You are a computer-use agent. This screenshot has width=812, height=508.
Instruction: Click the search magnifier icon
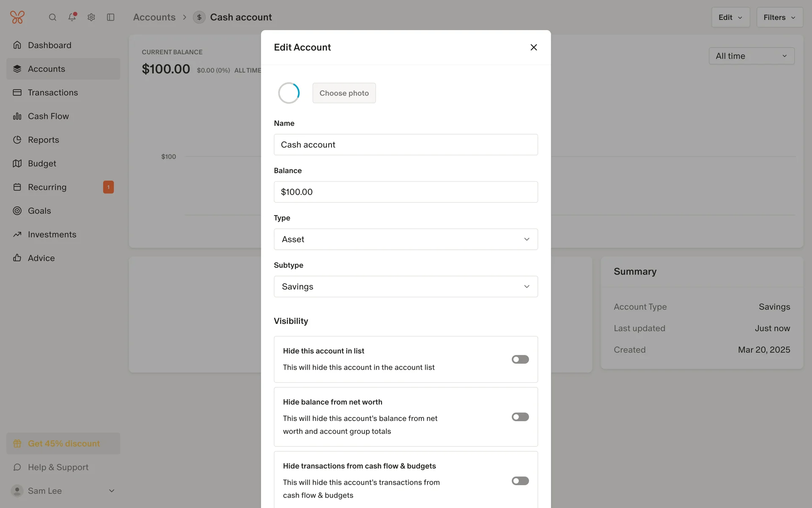[52, 17]
